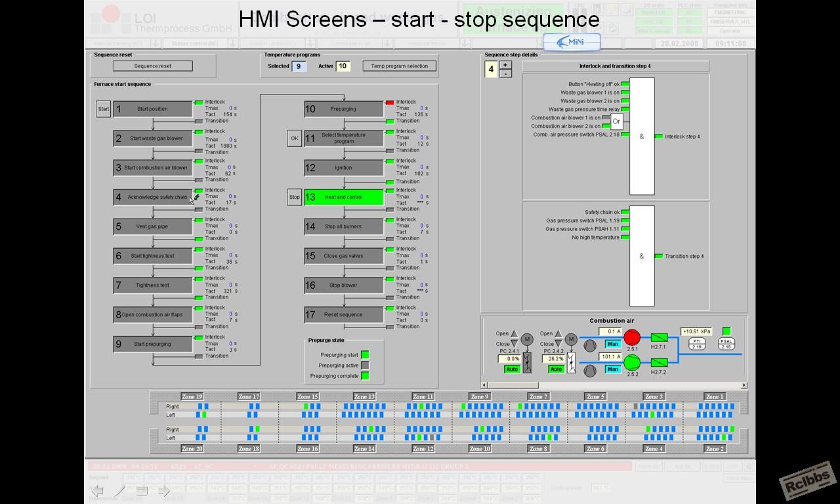Click Close arrow for PC 2.4.1
The height and width of the screenshot is (504, 840).
coord(514,343)
